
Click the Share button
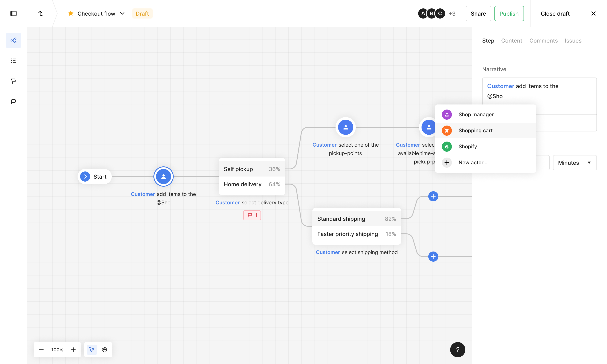(x=478, y=13)
